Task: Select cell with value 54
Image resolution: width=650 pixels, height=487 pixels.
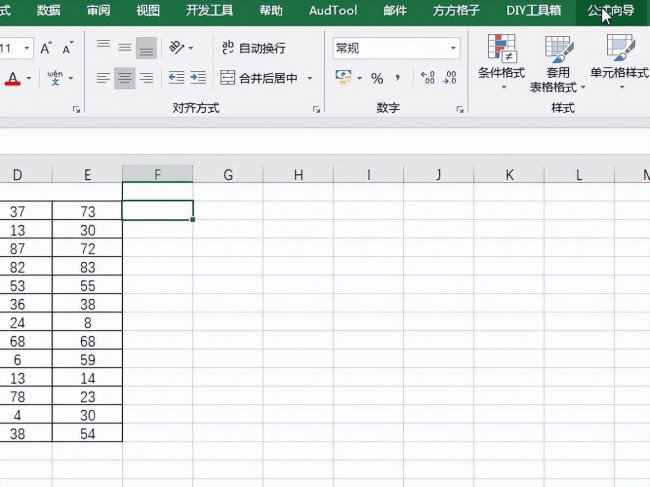Action: 87,434
